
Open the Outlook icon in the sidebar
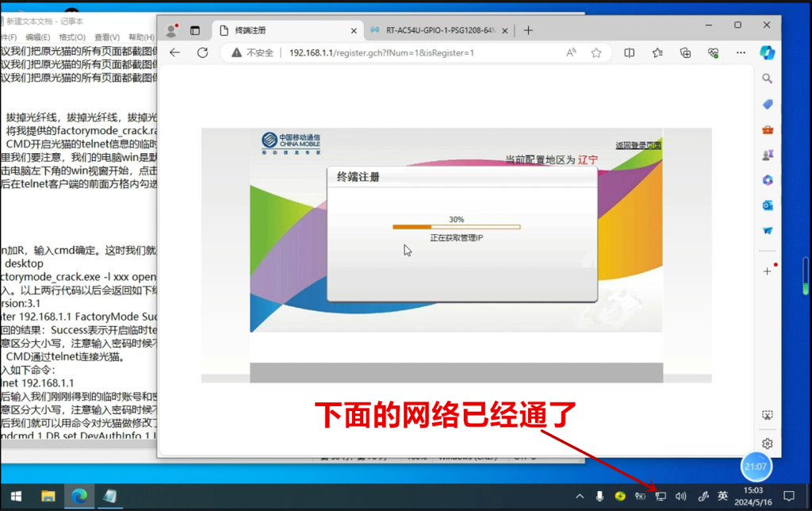click(x=767, y=206)
